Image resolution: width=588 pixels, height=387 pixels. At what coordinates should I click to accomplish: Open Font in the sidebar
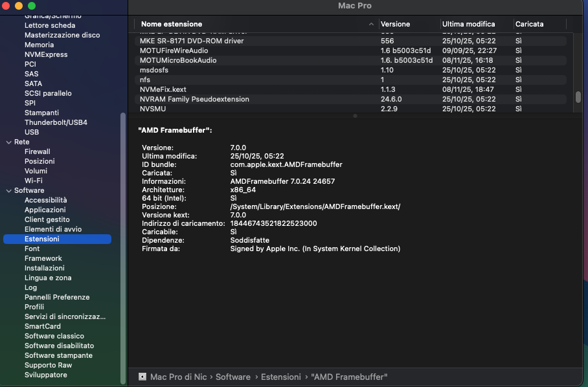coord(32,249)
